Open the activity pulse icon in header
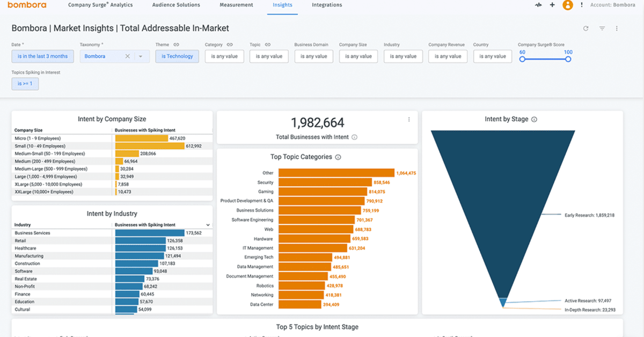This screenshot has width=644, height=337. pyautogui.click(x=538, y=5)
